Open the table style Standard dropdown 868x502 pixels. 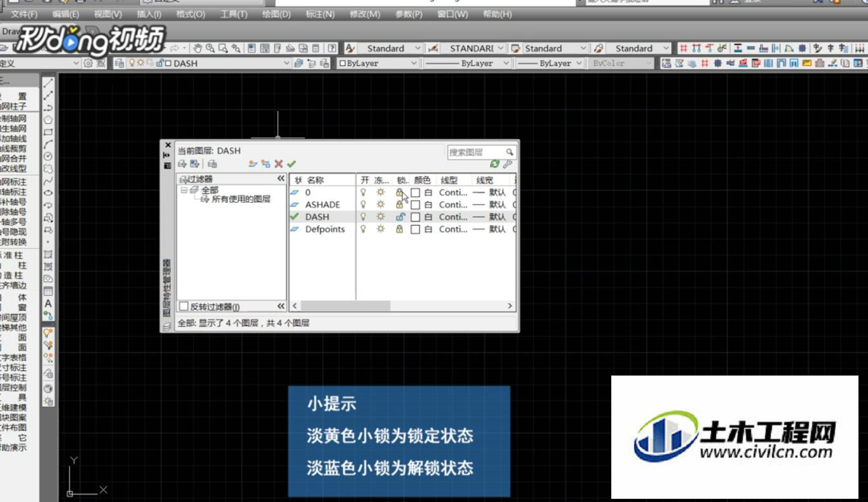click(583, 48)
